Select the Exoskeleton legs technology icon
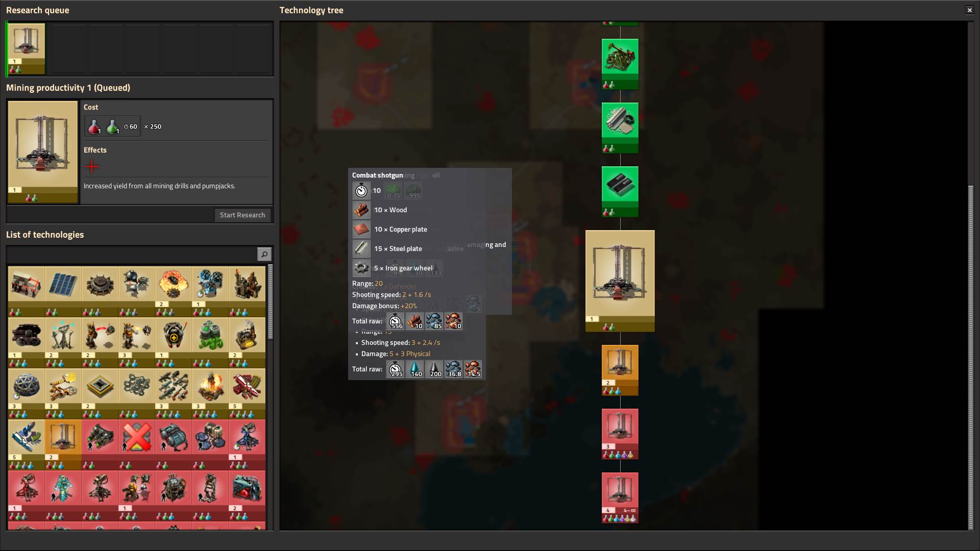 point(210,495)
